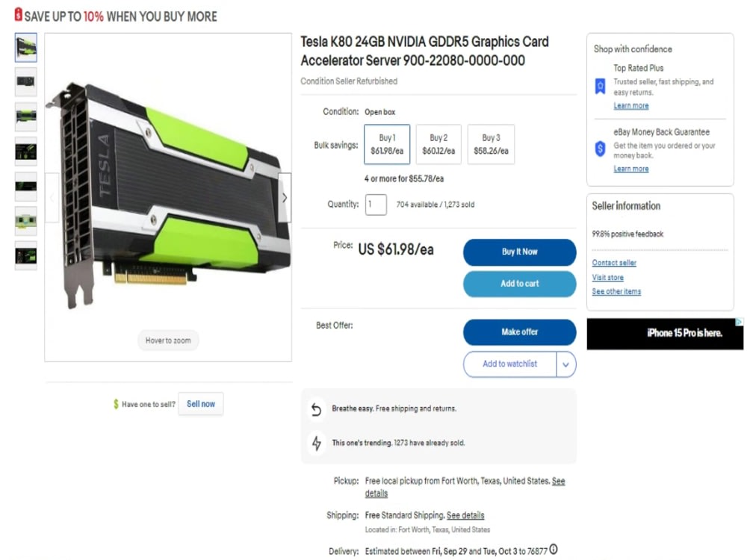Click the Sell now button

(200, 404)
